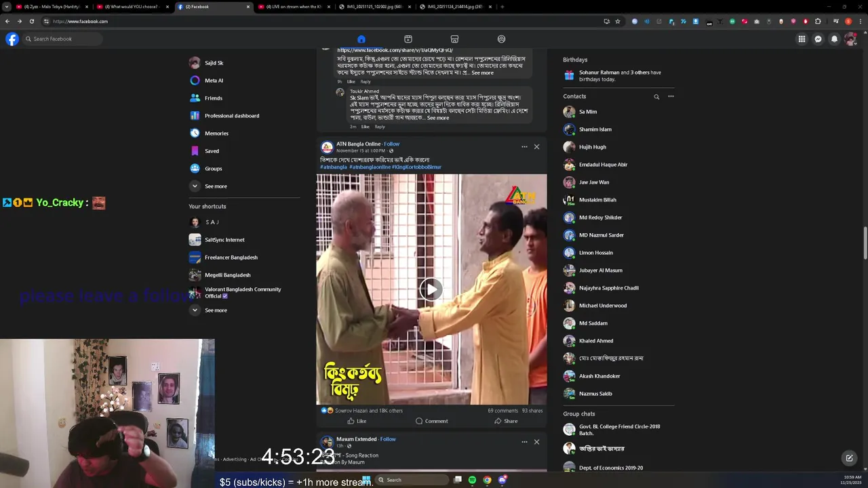Go back in browser

(x=7, y=21)
